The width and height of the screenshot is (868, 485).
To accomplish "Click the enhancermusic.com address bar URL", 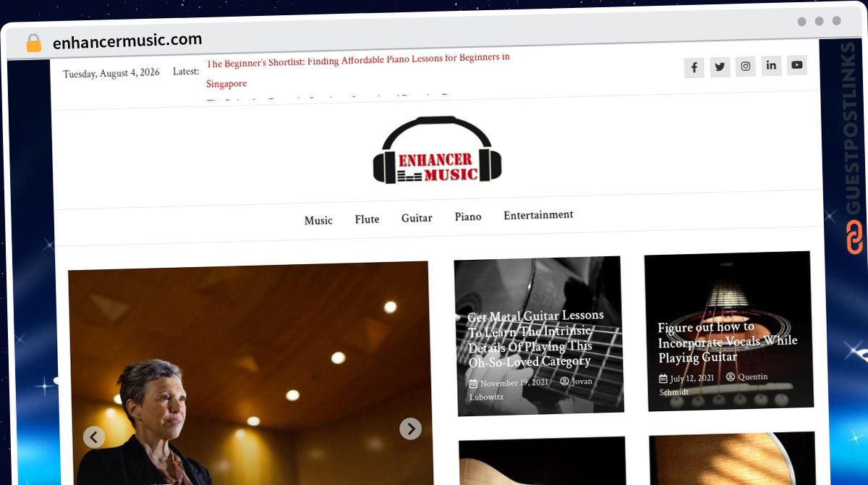I will (127, 41).
